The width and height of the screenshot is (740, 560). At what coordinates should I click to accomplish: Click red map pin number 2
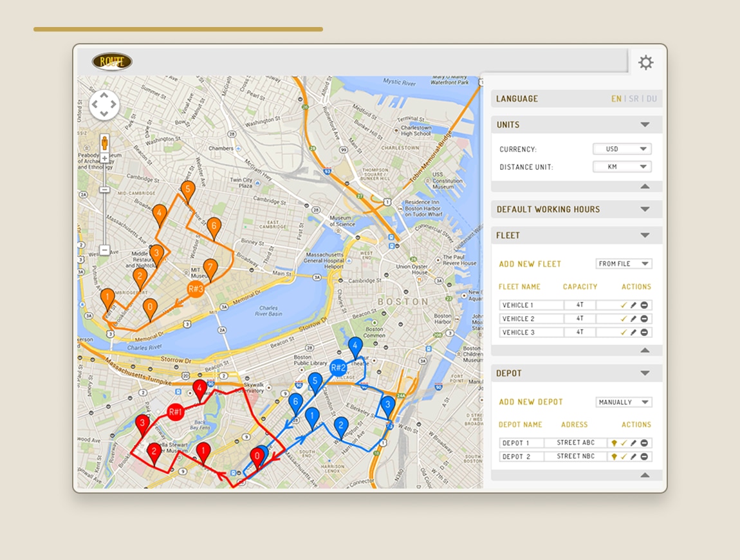click(154, 454)
